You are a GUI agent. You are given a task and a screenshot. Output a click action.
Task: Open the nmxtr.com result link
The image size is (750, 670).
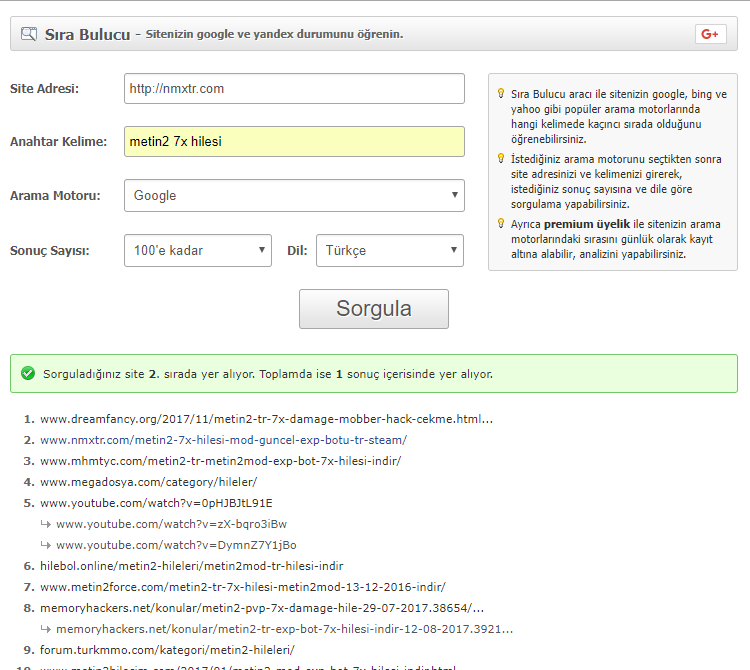coord(223,440)
